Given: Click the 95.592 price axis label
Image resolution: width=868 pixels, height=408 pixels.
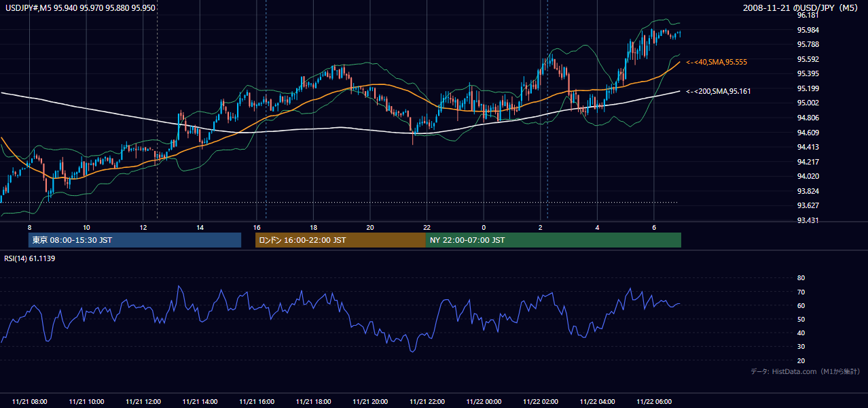Looking at the screenshot, I should [808, 59].
